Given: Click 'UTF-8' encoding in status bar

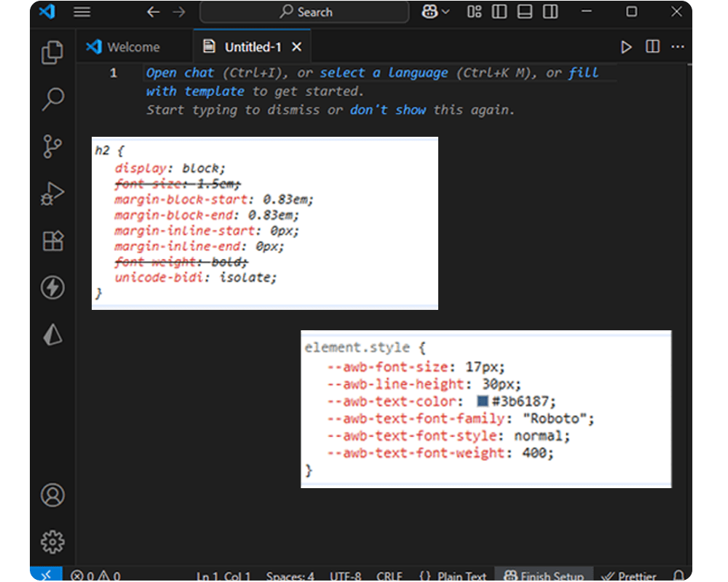Looking at the screenshot, I should click(x=345, y=576).
